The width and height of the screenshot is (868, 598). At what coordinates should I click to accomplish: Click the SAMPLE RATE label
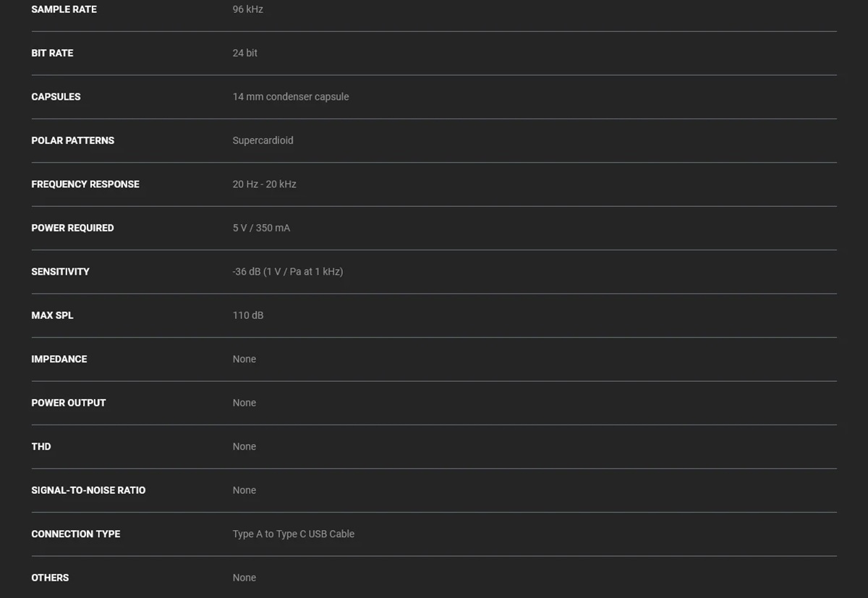point(64,9)
